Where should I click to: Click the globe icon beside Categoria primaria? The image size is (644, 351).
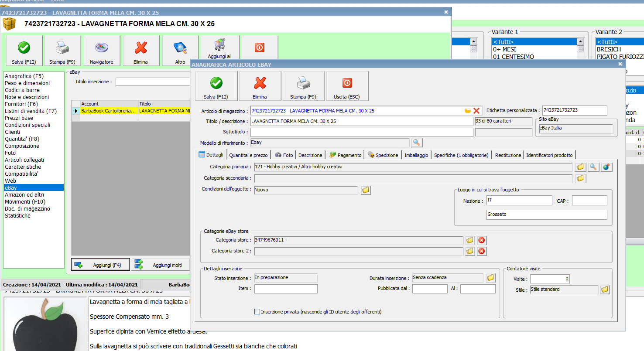(606, 167)
